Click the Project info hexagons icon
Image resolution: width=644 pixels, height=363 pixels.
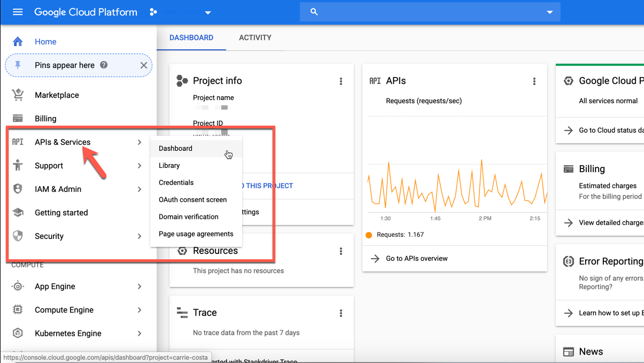(182, 81)
